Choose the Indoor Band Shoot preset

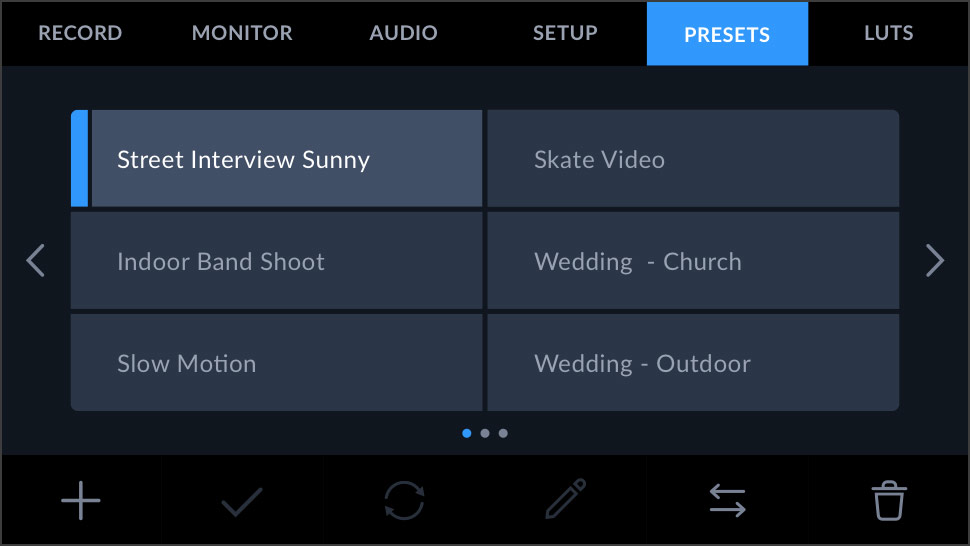pyautogui.click(x=277, y=260)
